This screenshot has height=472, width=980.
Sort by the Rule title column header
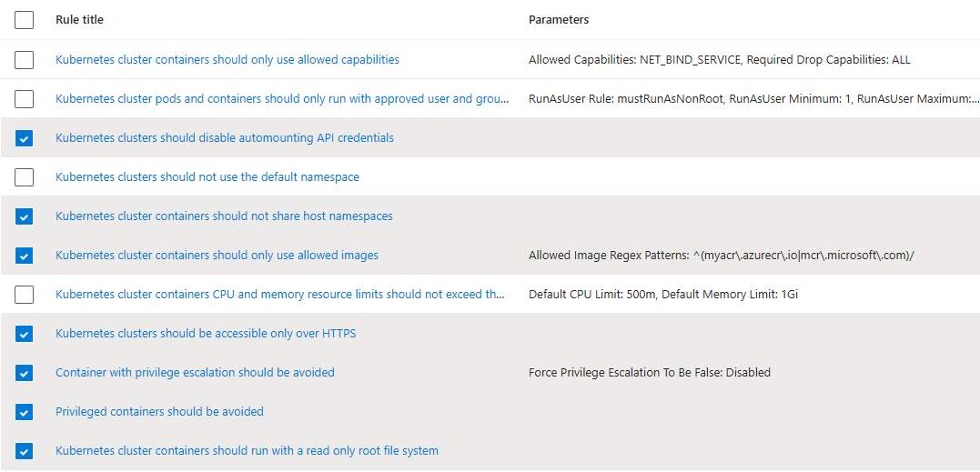click(79, 20)
